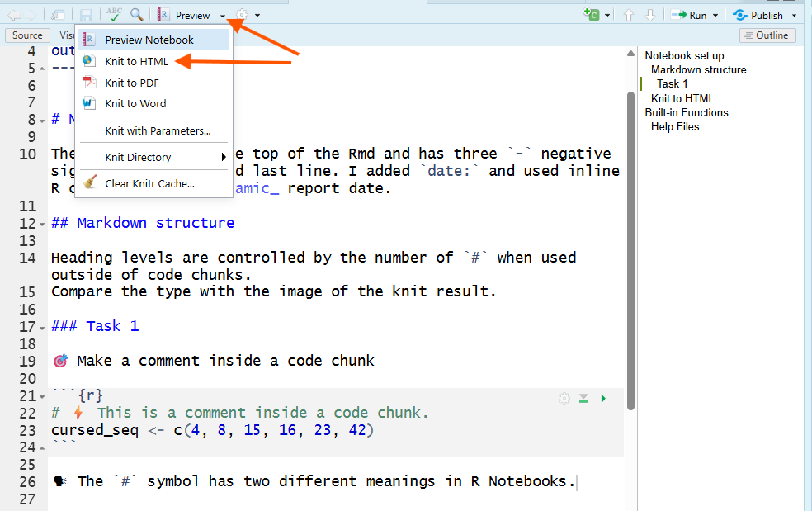Click the '## Markdown structure' heading text

143,223
